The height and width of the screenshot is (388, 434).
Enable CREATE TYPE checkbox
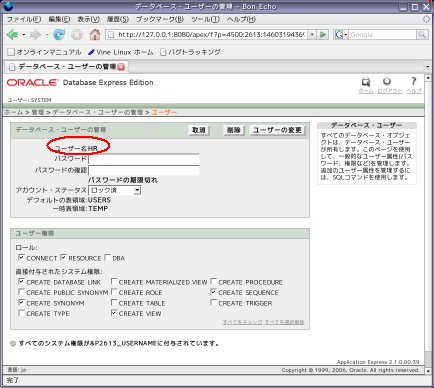(x=21, y=313)
